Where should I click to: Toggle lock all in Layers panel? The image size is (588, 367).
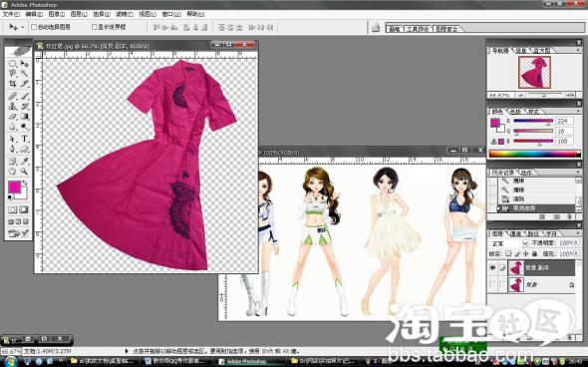(x=534, y=253)
